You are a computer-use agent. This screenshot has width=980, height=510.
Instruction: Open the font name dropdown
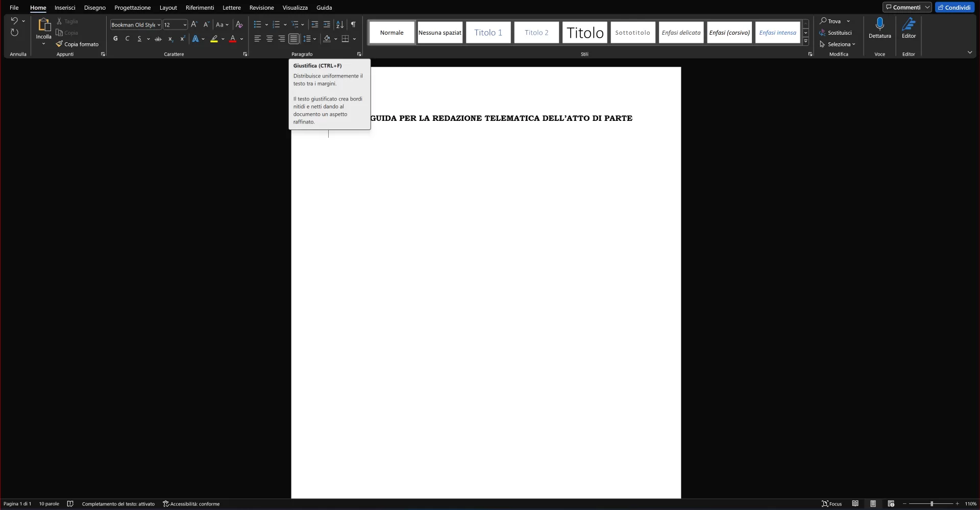[159, 24]
